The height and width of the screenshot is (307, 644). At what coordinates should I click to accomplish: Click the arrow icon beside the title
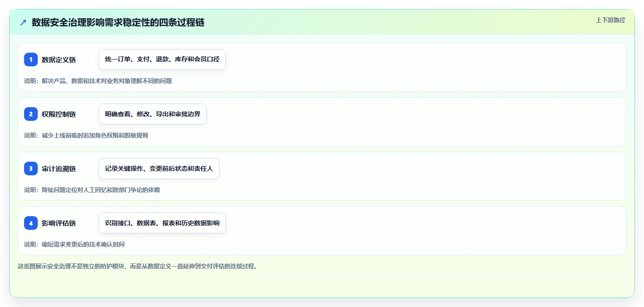tap(23, 22)
